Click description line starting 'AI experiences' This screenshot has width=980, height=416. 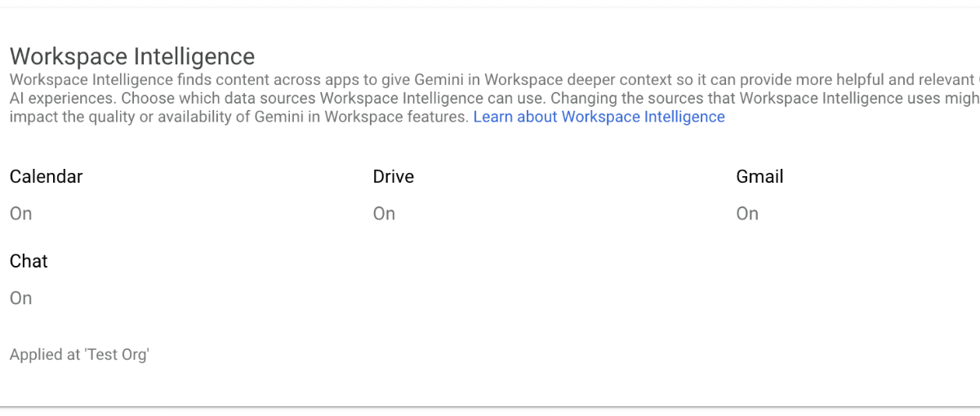pos(57,99)
